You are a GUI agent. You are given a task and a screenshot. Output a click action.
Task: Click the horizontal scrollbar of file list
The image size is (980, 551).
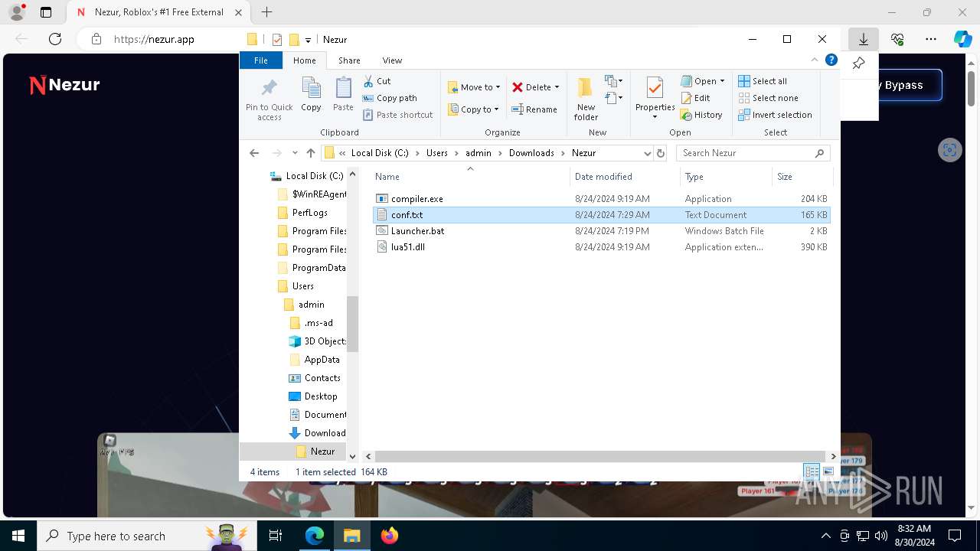point(599,456)
